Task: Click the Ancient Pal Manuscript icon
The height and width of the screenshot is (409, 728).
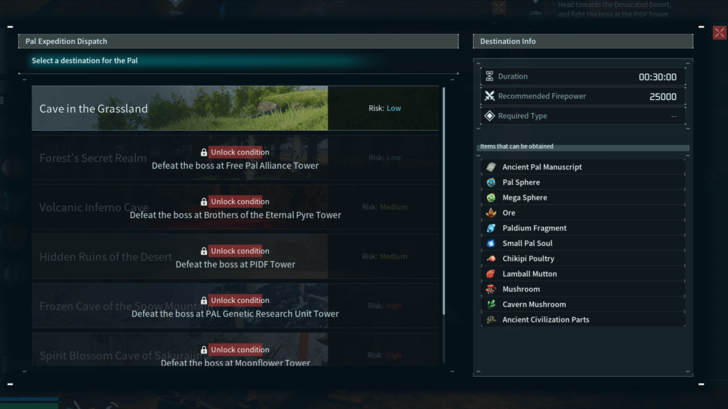Action: (x=491, y=167)
